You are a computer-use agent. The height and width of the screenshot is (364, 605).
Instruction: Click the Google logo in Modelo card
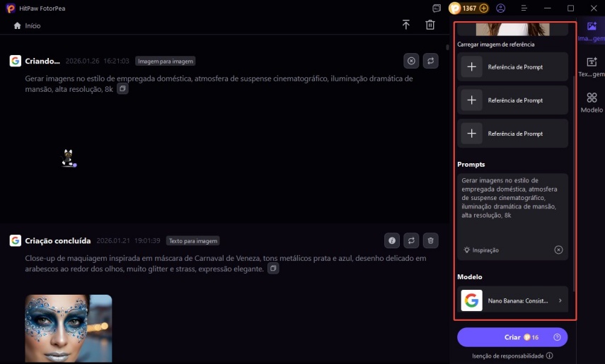click(x=471, y=300)
